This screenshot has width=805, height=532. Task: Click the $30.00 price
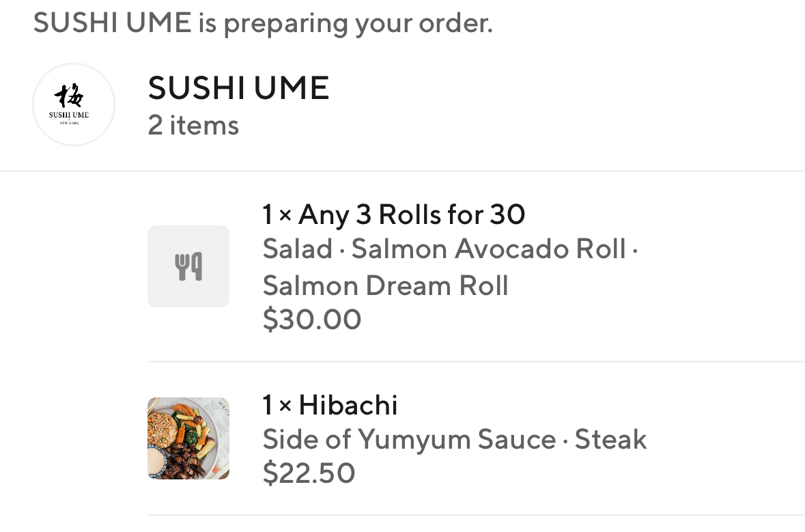pos(312,320)
